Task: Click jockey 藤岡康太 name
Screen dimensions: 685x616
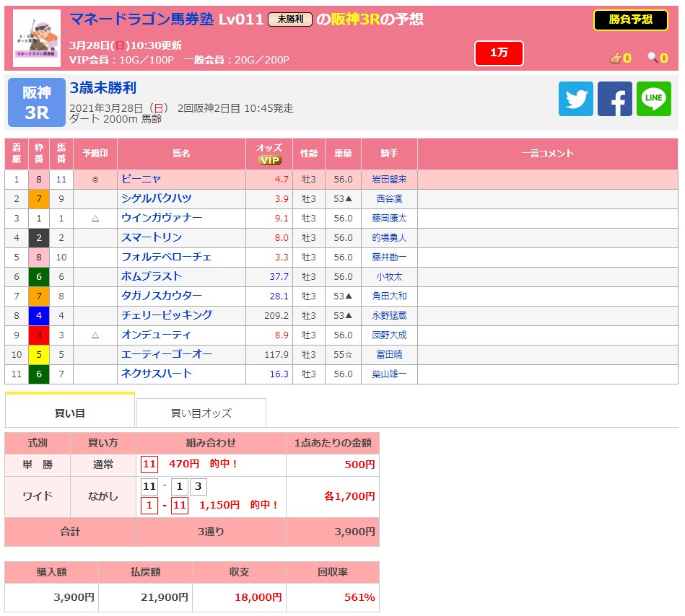Action: [389, 218]
